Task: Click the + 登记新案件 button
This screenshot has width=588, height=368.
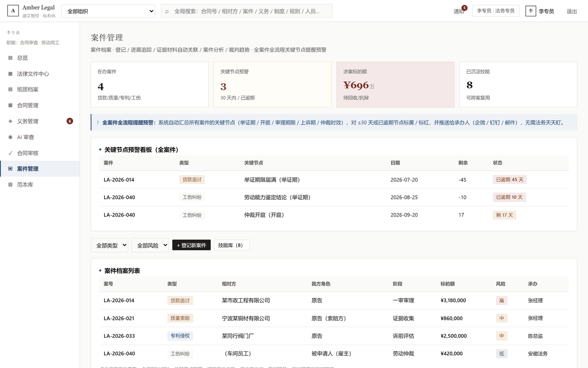Action: click(x=192, y=245)
